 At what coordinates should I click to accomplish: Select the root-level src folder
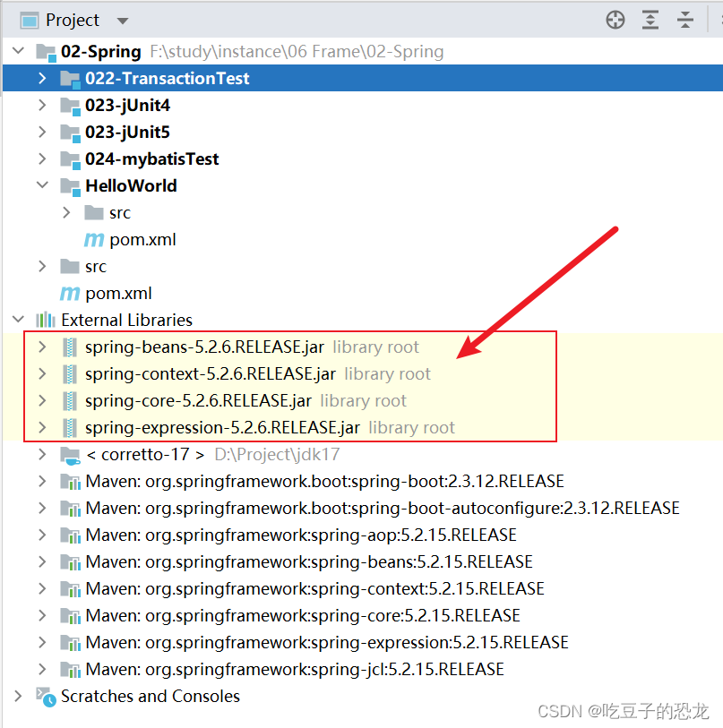[96, 267]
